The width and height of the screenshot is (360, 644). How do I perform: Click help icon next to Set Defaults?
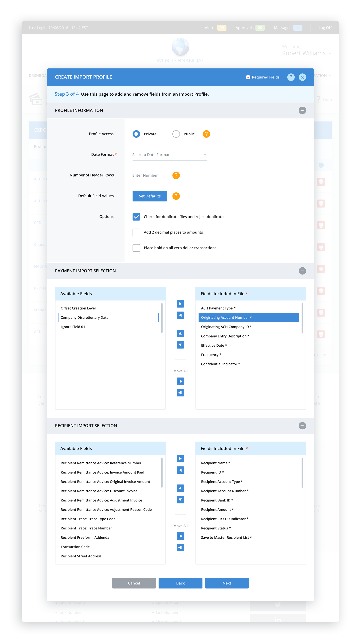pos(176,196)
